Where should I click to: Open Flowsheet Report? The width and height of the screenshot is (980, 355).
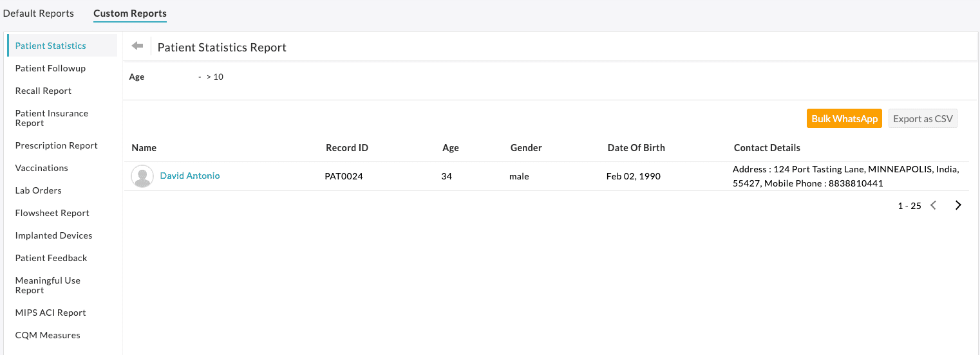tap(52, 213)
